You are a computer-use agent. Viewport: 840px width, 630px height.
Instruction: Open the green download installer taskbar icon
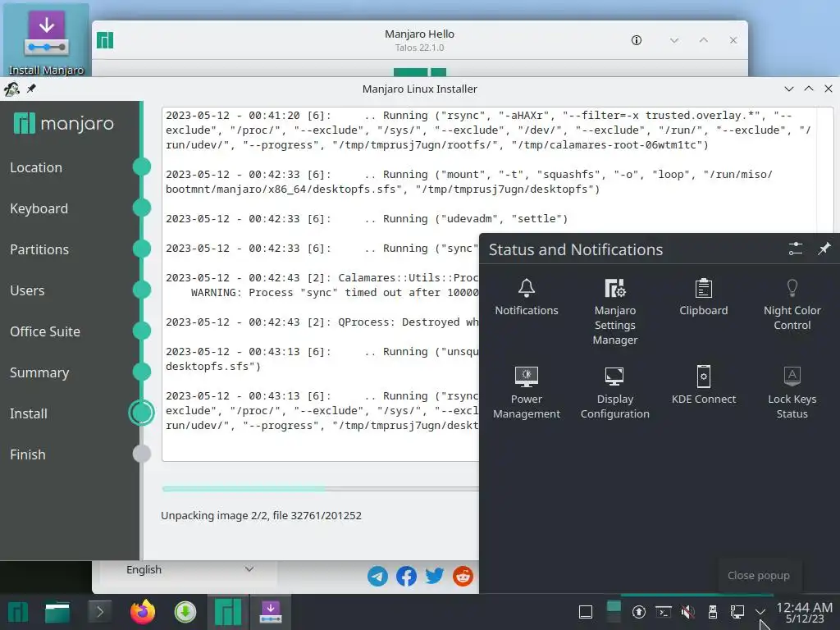pos(185,612)
